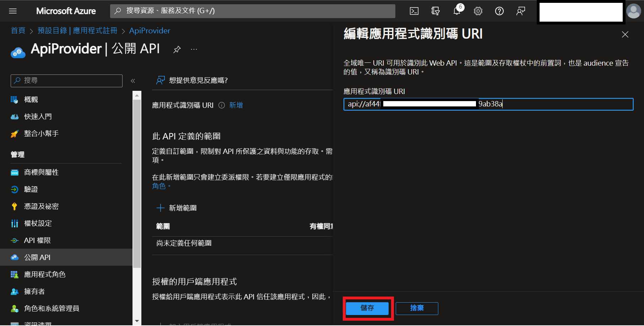Open Cloud Shell from the top bar

[414, 11]
